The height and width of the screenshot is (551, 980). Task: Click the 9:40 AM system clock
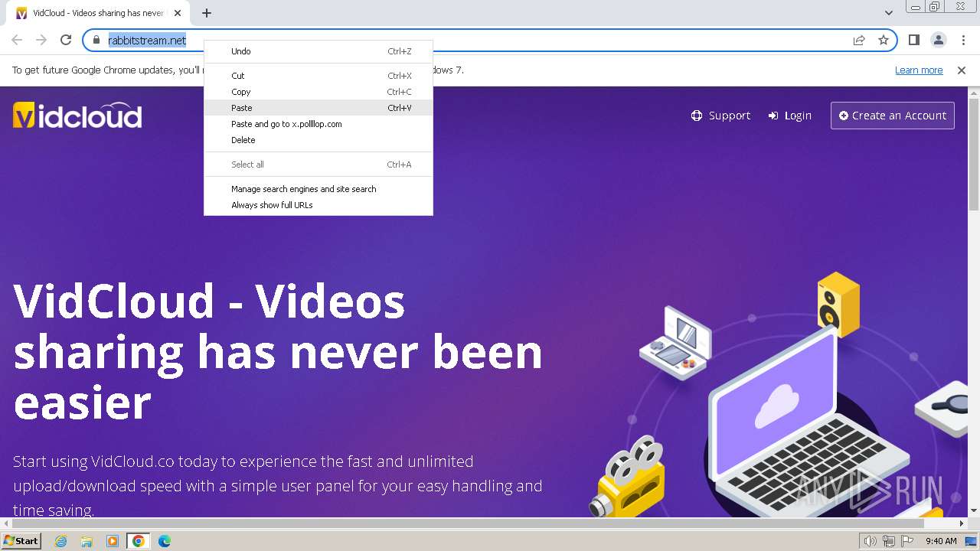[941, 541]
